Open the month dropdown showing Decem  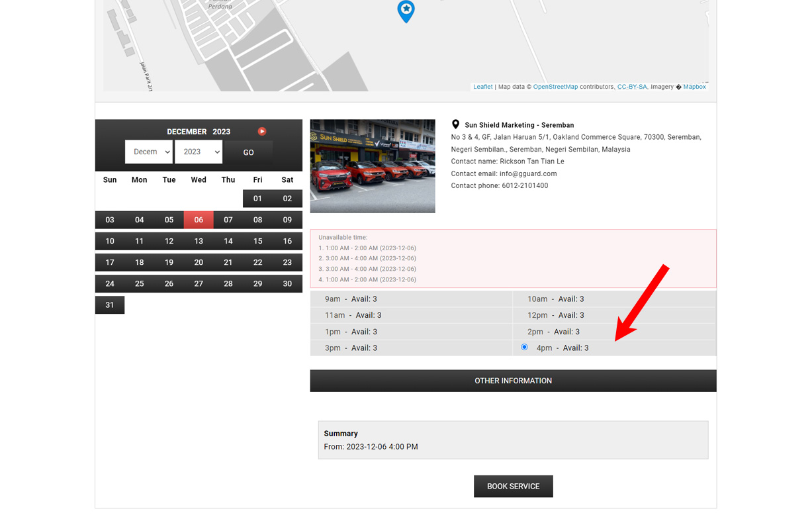[149, 152]
